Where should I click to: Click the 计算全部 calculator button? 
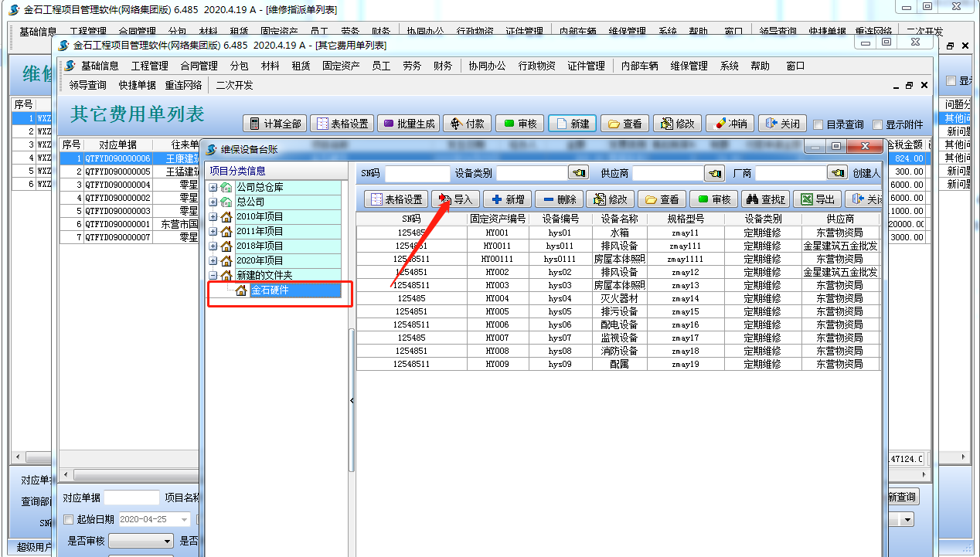tap(274, 124)
